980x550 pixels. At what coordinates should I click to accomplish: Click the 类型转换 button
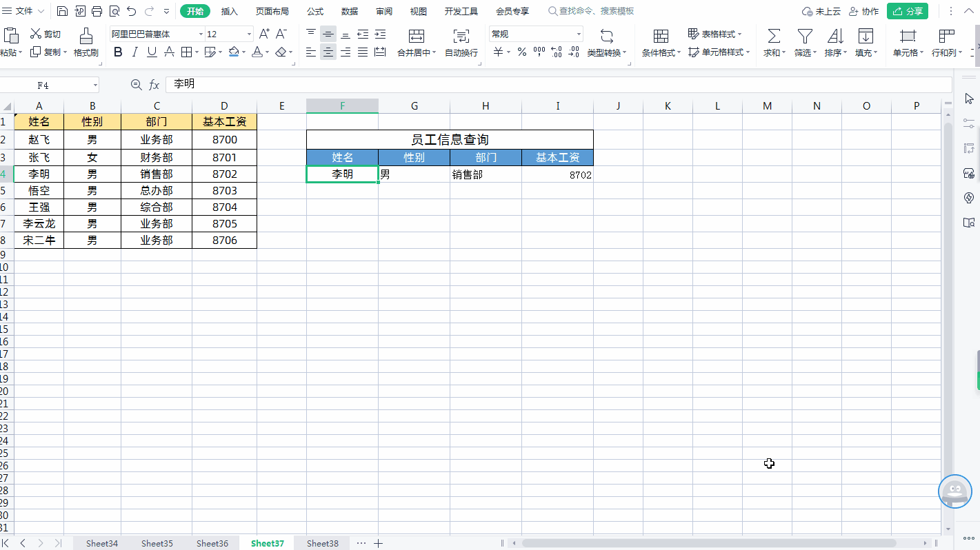pyautogui.click(x=607, y=43)
